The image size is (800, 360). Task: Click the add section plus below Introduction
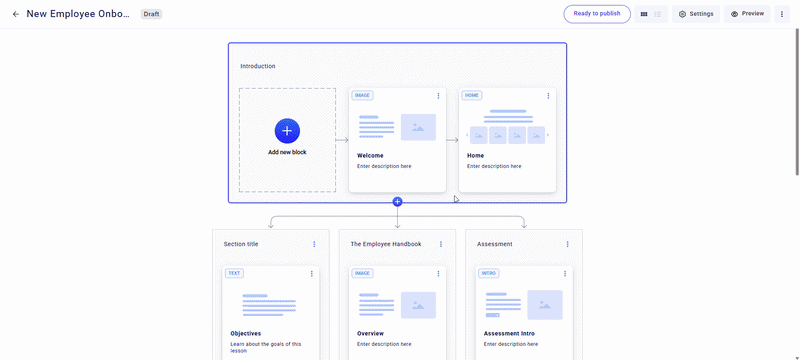[397, 201]
